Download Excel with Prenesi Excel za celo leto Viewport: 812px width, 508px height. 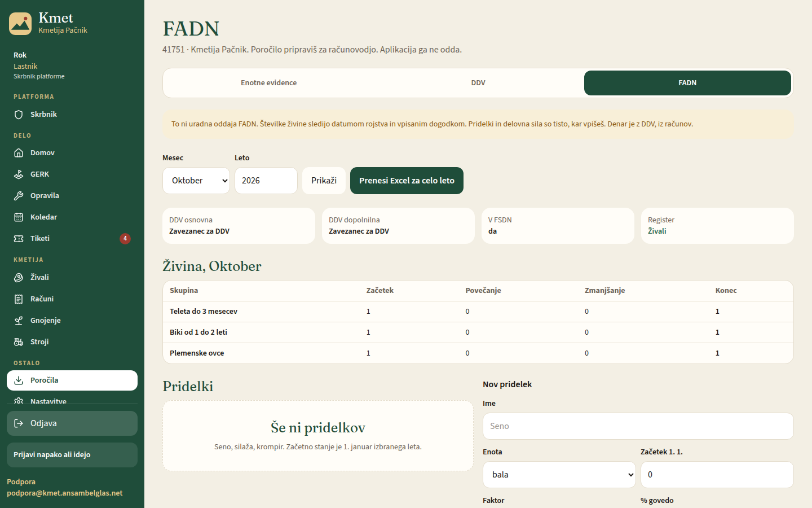coord(407,181)
